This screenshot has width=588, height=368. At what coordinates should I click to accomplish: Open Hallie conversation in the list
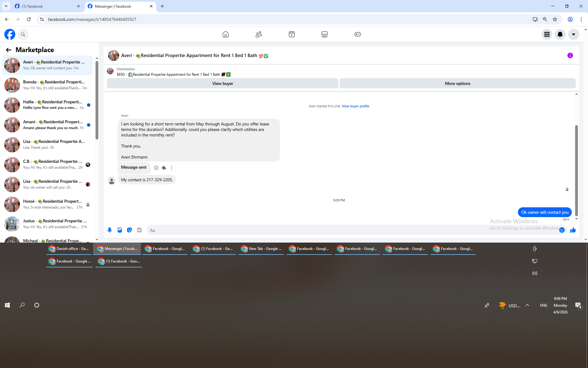47,105
